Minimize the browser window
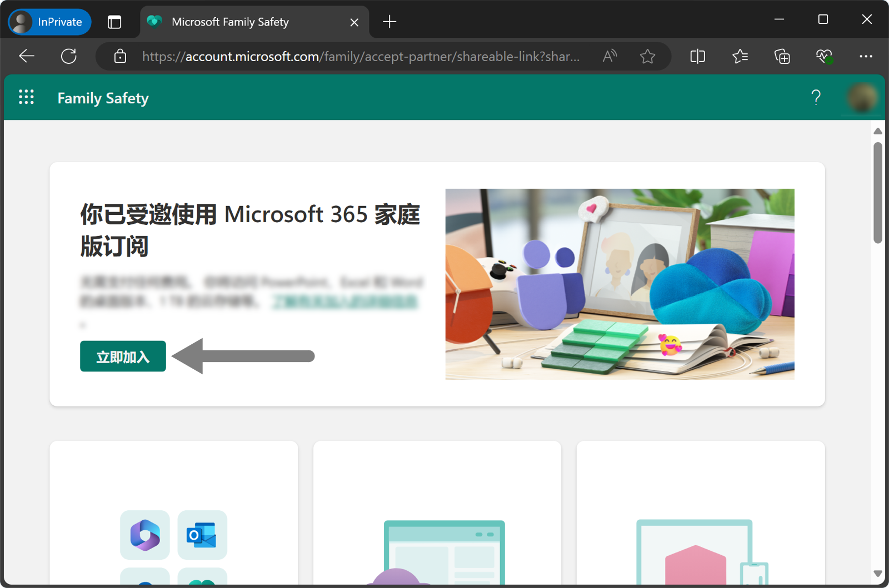The width and height of the screenshot is (889, 588). [x=779, y=19]
